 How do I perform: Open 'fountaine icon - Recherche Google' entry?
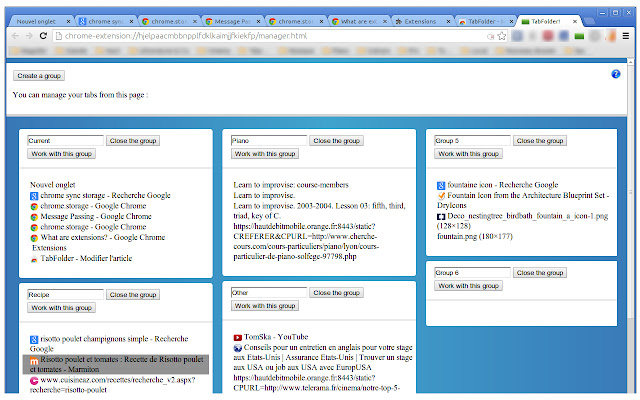(x=503, y=184)
